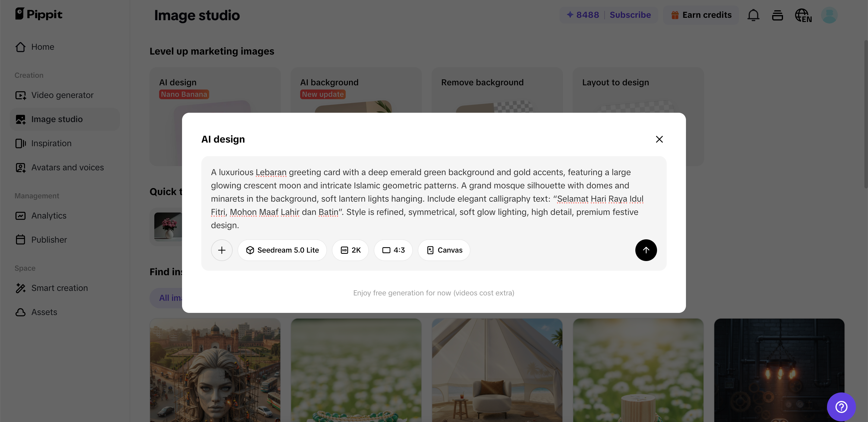Close the AI design dialog
This screenshot has height=422, width=868.
pos(659,139)
